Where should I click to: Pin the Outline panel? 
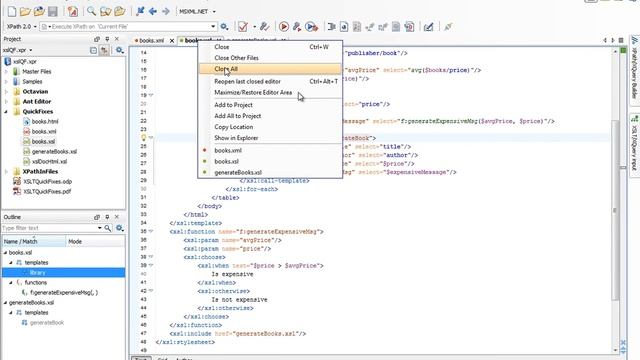click(x=107, y=217)
